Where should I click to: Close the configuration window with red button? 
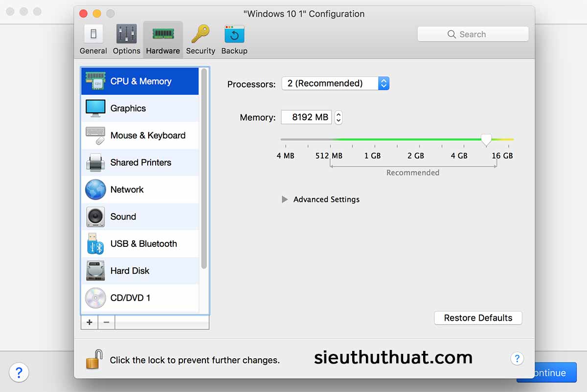coord(83,14)
